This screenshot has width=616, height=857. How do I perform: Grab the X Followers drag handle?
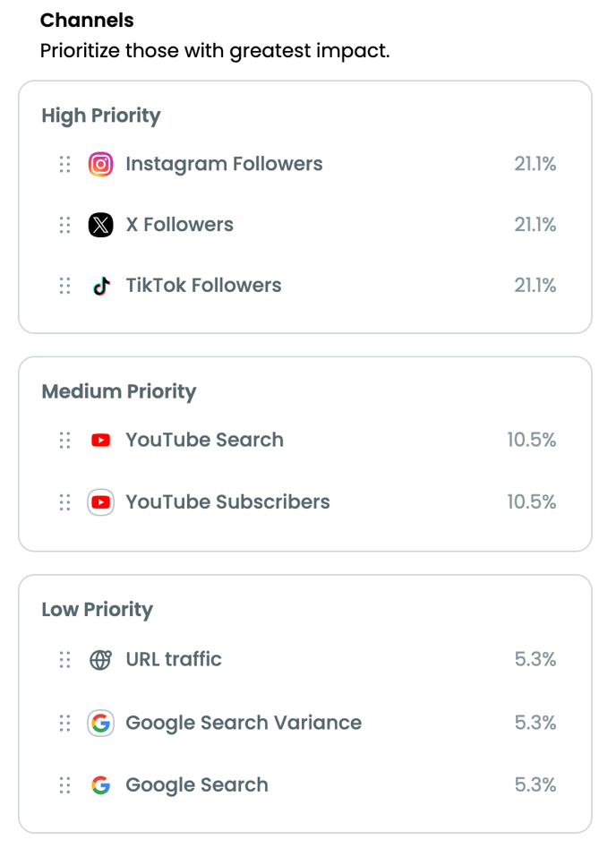pos(65,225)
